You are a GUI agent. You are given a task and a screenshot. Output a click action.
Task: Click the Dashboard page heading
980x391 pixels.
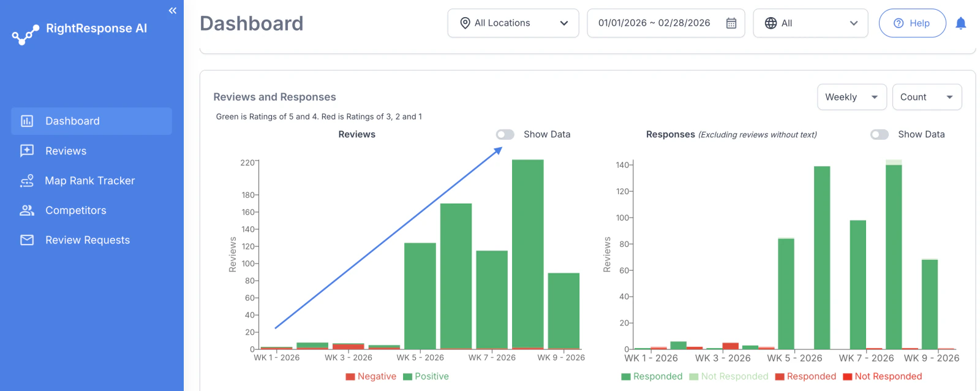pos(251,23)
